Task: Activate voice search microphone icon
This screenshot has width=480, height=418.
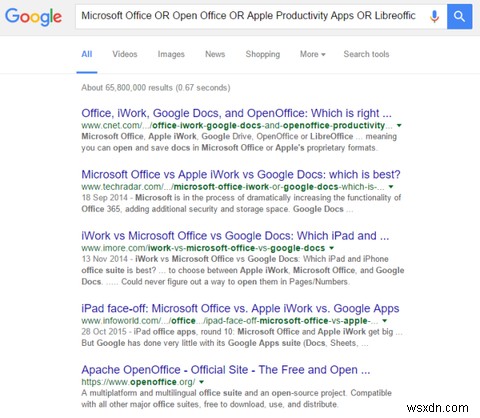Action: point(434,16)
